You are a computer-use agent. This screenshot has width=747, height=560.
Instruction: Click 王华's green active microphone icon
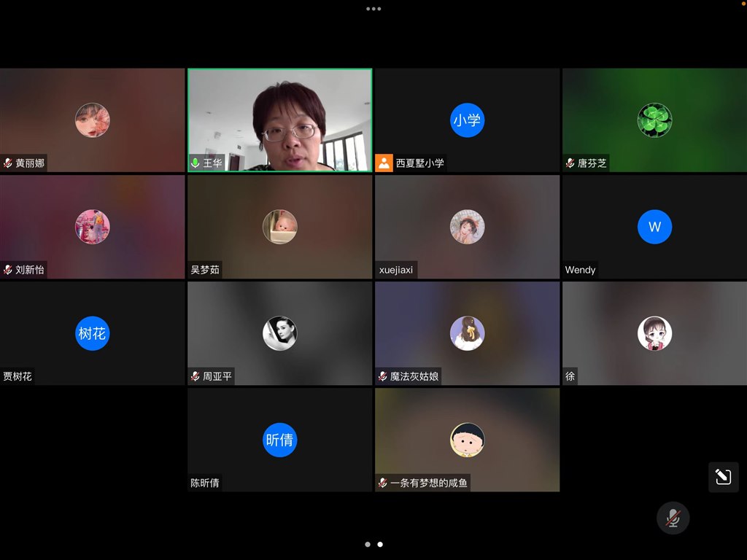pos(194,163)
